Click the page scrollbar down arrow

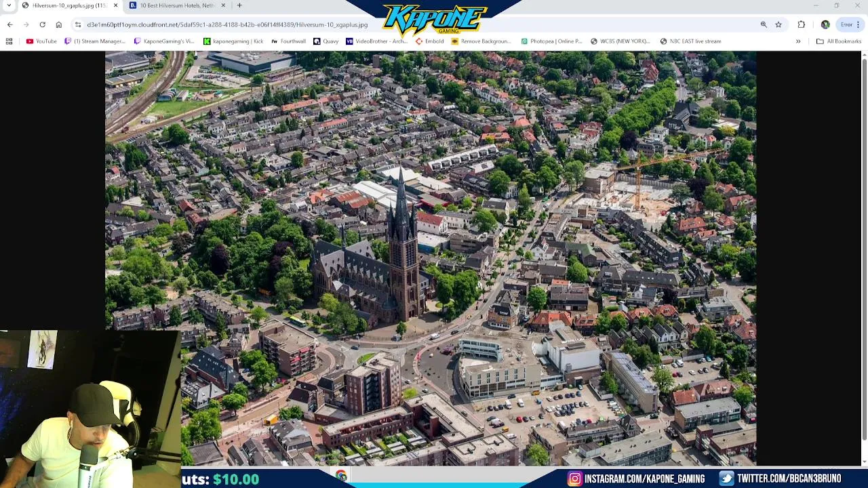coord(863,462)
